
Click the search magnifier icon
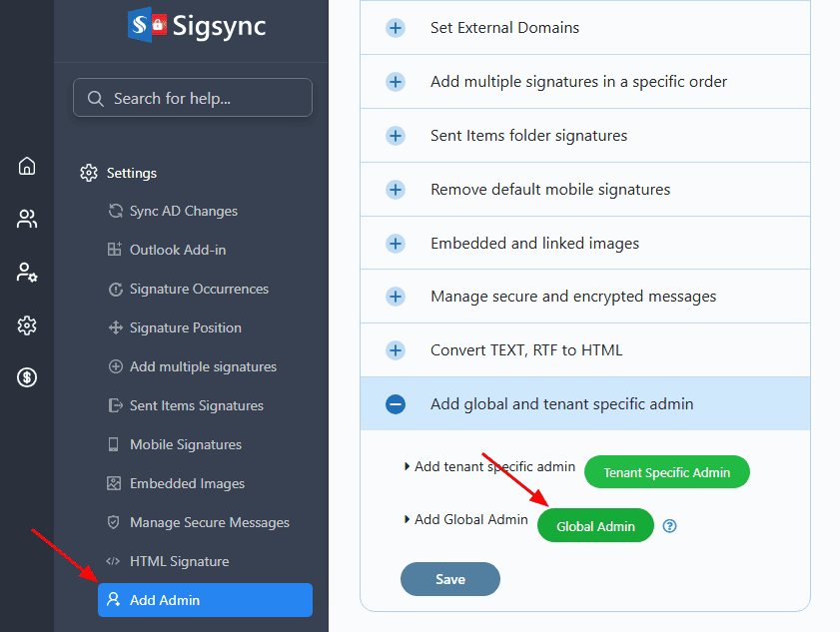coord(96,99)
